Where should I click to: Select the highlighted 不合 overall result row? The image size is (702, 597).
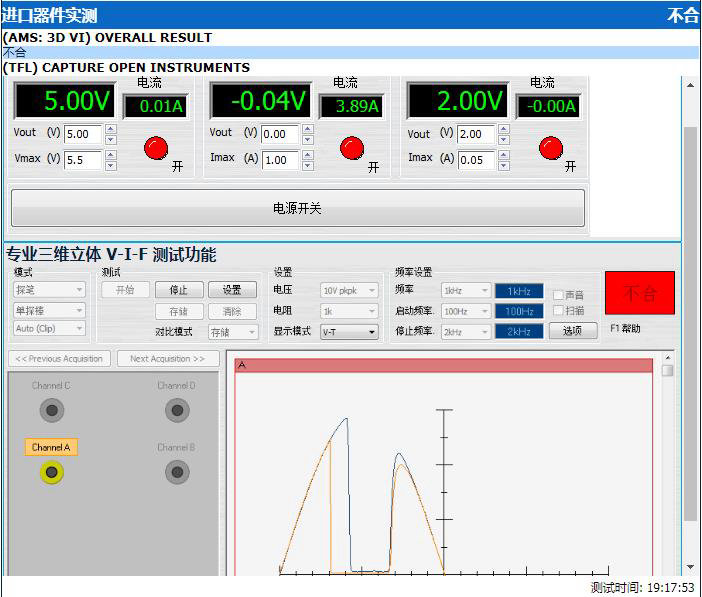(x=351, y=52)
